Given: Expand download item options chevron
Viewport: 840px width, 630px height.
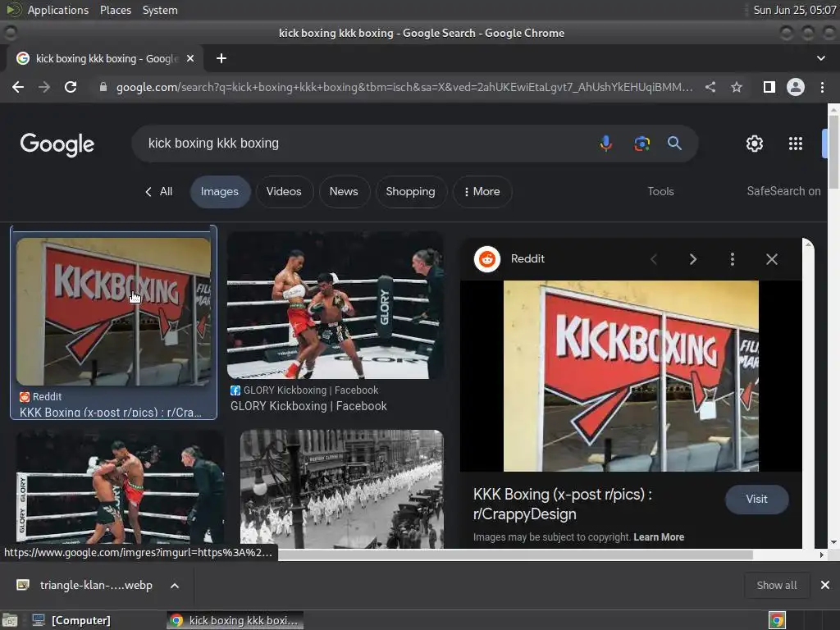Looking at the screenshot, I should click(x=175, y=586).
